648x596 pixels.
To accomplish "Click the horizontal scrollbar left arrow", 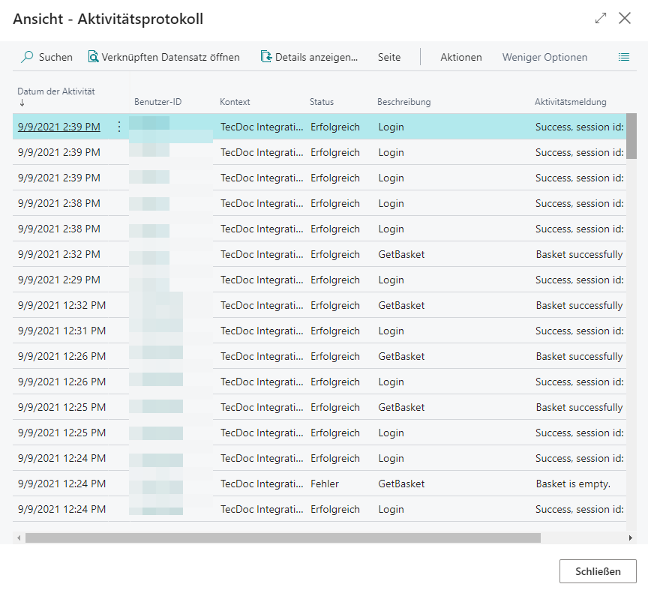I will pos(19,538).
